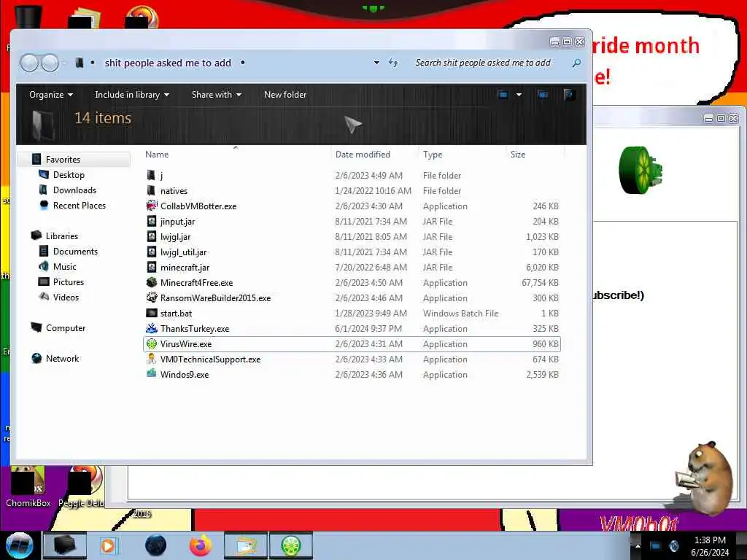Open Desktop in the navigation pane

[x=69, y=175]
